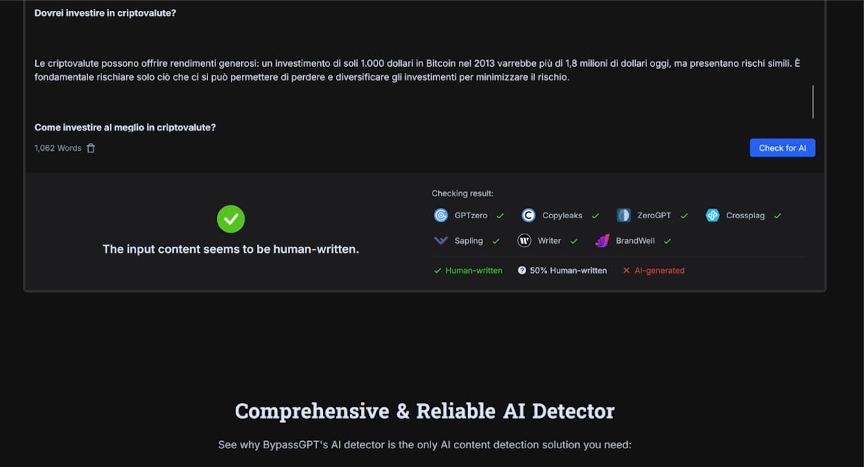Click the large green checkmark result icon
The width and height of the screenshot is (868, 467).
(x=231, y=219)
